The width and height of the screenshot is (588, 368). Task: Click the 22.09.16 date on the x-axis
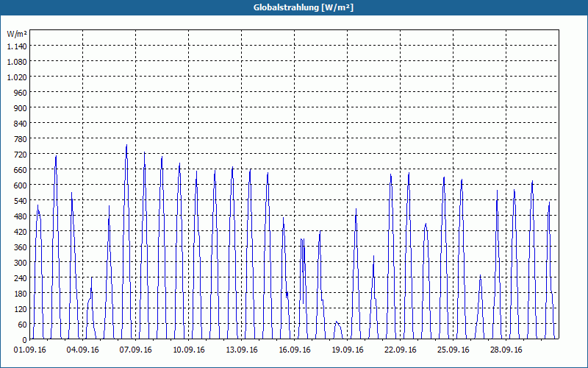click(400, 350)
